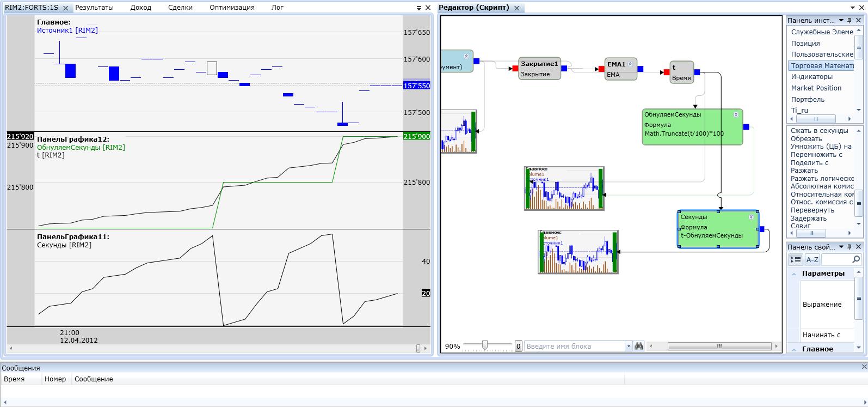Image resolution: width=868 pixels, height=407 pixels.
Task: Expand the Секунды formula block
Action: tap(751, 216)
